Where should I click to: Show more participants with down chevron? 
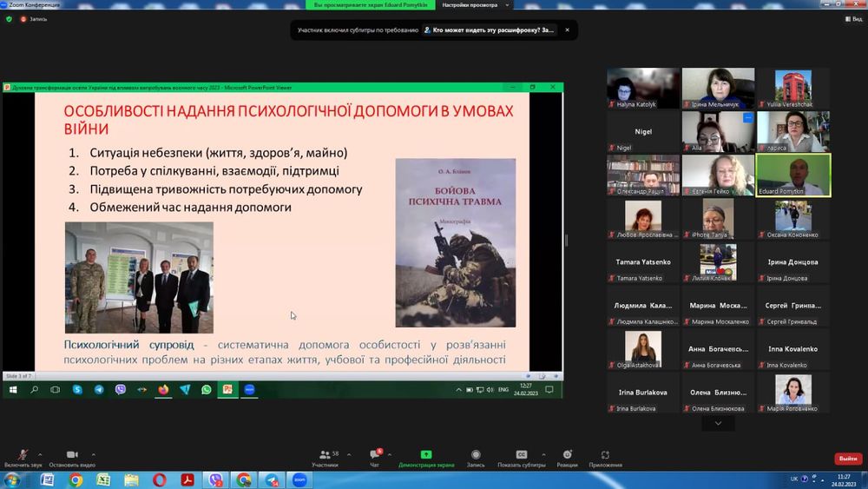coord(718,423)
